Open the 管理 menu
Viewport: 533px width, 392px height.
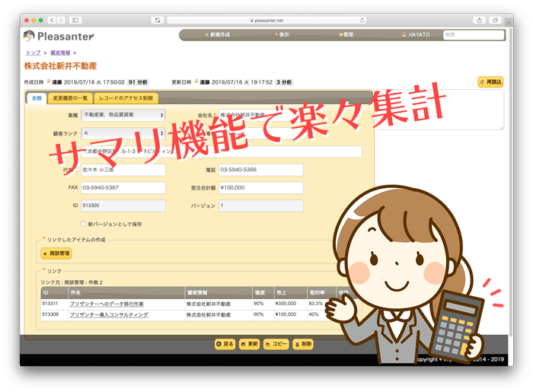click(346, 35)
